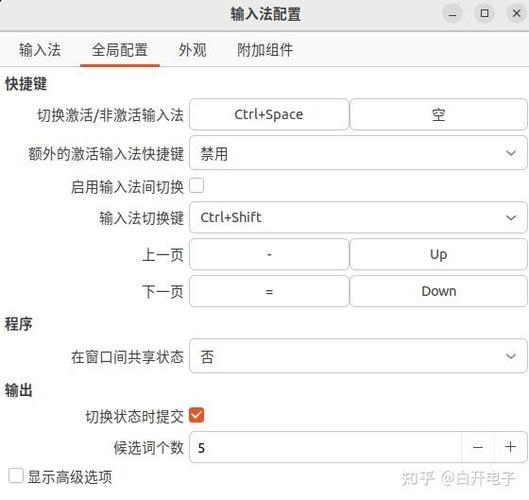529x500 pixels.
Task: Click the Ctrl+Space shortcut button
Action: (x=269, y=114)
